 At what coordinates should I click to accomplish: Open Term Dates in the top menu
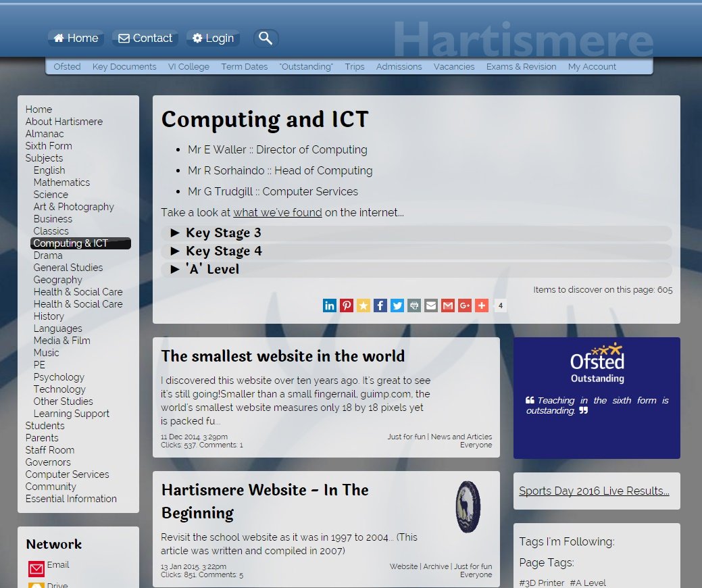245,67
